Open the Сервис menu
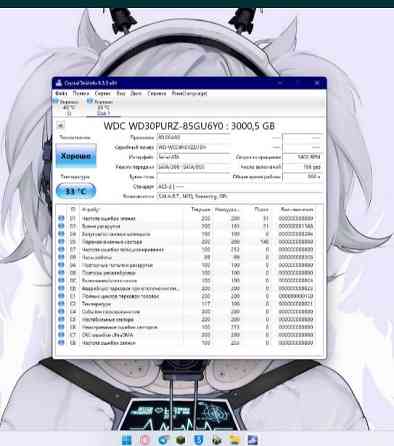 [x=103, y=93]
